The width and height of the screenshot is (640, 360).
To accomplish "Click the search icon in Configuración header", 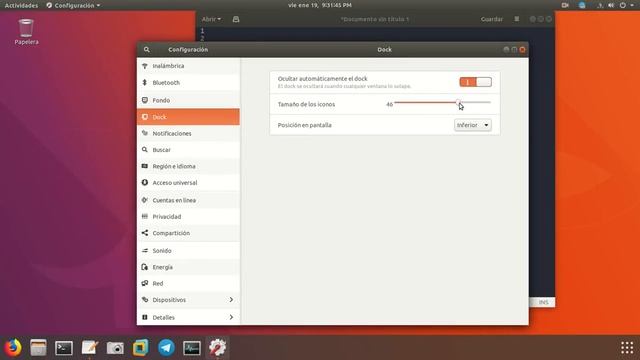I will point(147,49).
